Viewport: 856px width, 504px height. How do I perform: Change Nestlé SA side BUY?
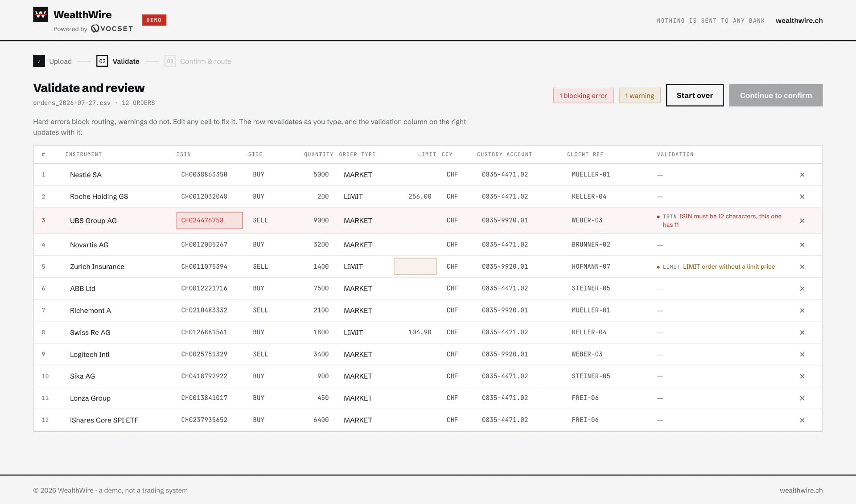pos(267,175)
